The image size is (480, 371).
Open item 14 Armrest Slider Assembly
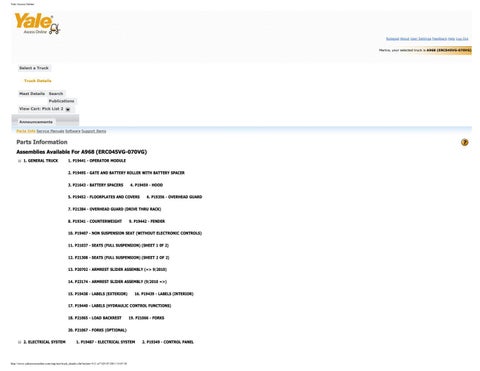click(117, 282)
